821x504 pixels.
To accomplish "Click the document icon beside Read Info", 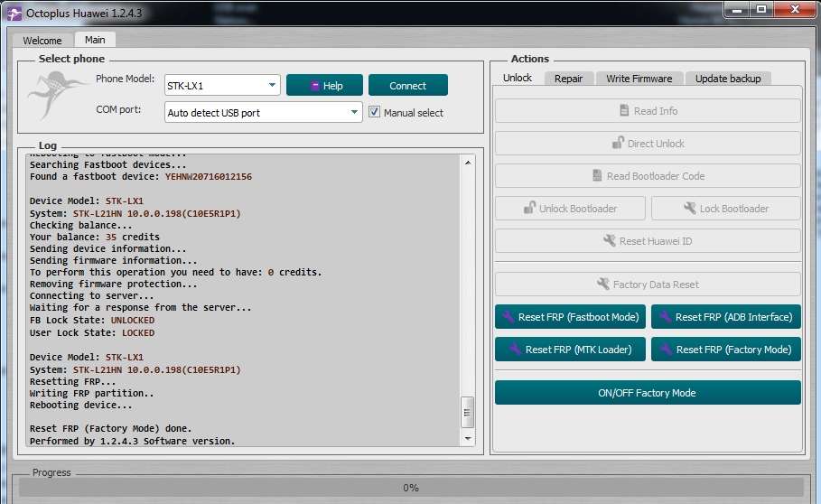I will click(624, 110).
